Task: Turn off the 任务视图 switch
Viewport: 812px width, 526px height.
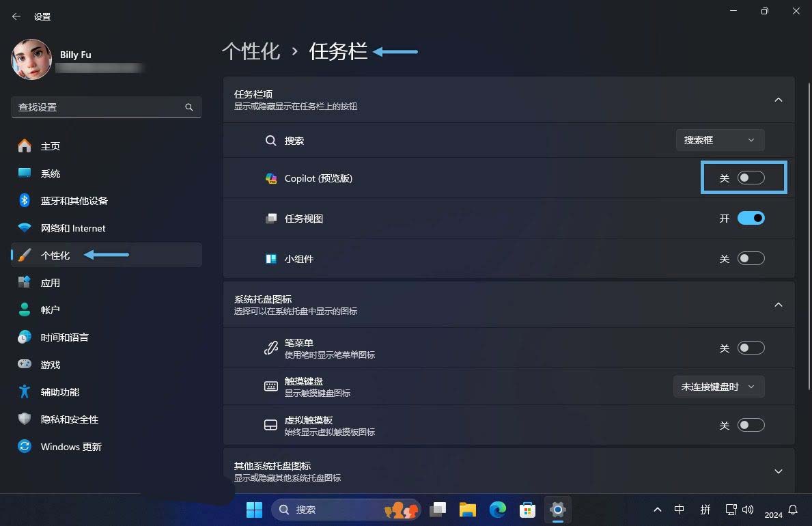Action: tap(750, 217)
